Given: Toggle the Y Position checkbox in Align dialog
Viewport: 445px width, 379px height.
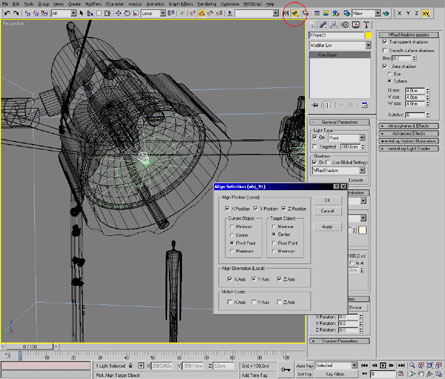Looking at the screenshot, I should click(x=255, y=209).
